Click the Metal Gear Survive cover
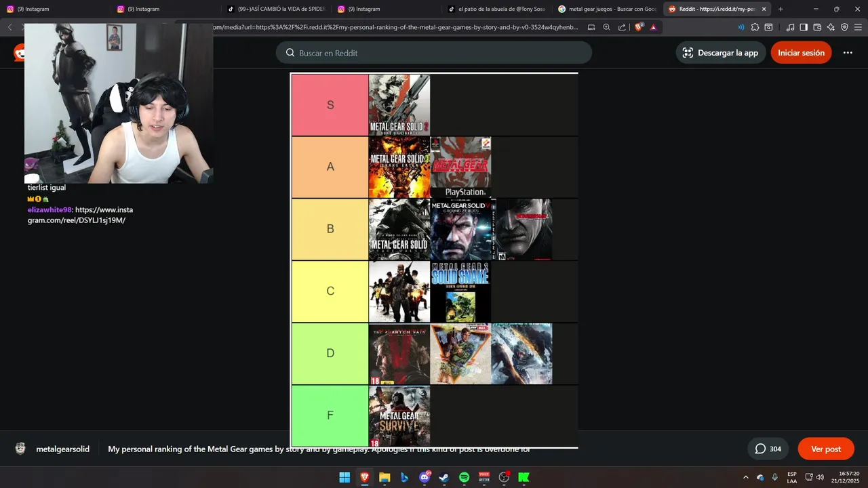The image size is (868, 488). (399, 415)
